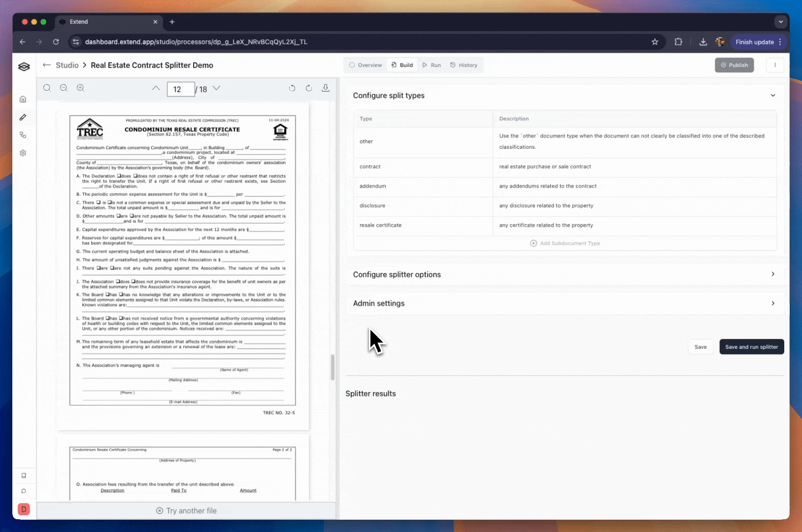The height and width of the screenshot is (532, 802).
Task: Collapse the Configure split types section
Action: (x=772, y=96)
